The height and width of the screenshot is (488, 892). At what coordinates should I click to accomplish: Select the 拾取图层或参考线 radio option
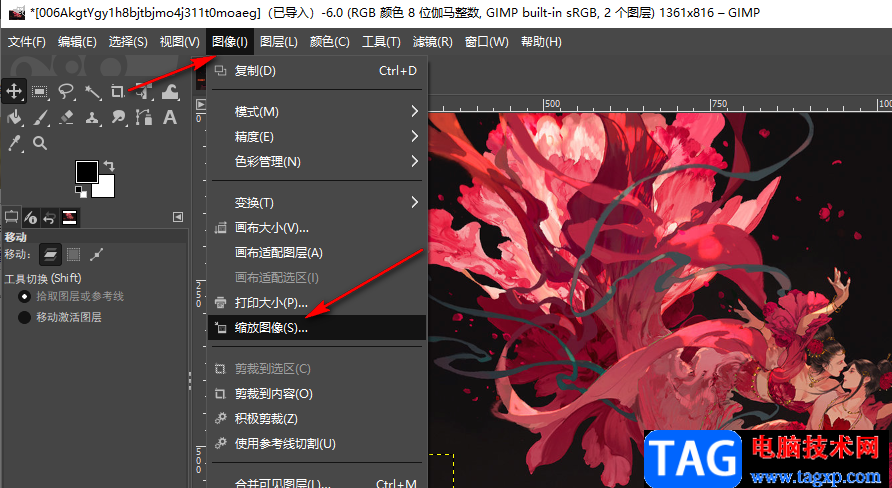point(71,296)
